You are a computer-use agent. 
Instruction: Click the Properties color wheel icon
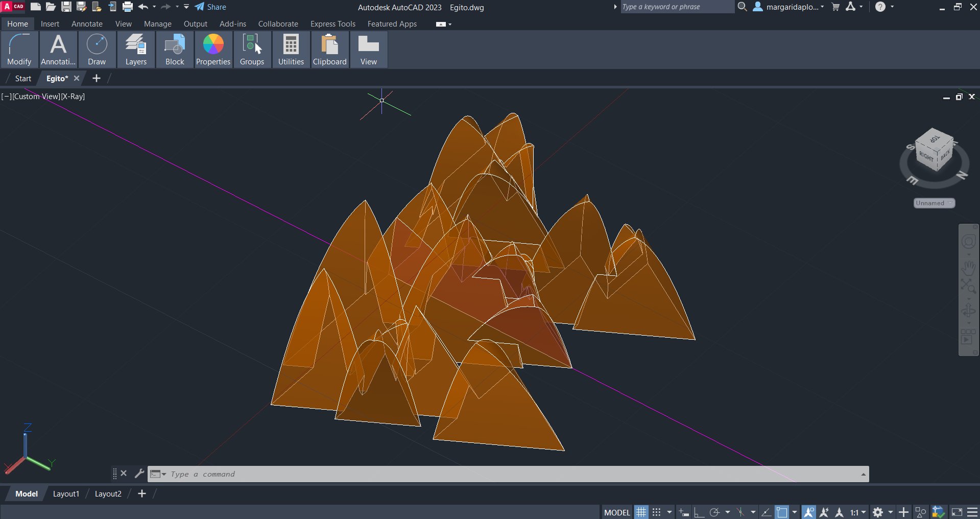pos(213,45)
